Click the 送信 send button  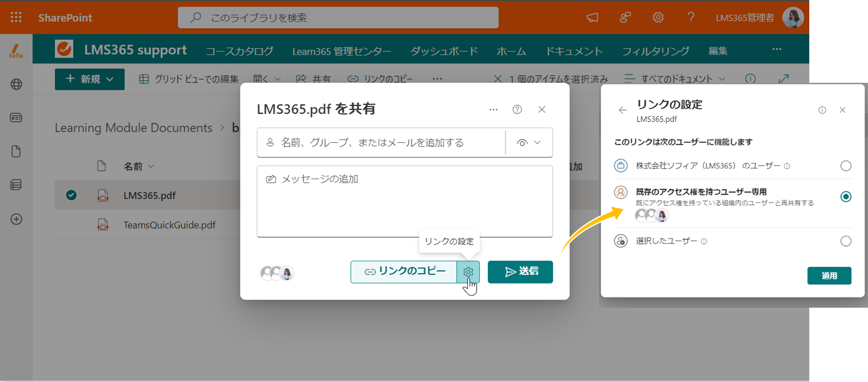pos(520,272)
